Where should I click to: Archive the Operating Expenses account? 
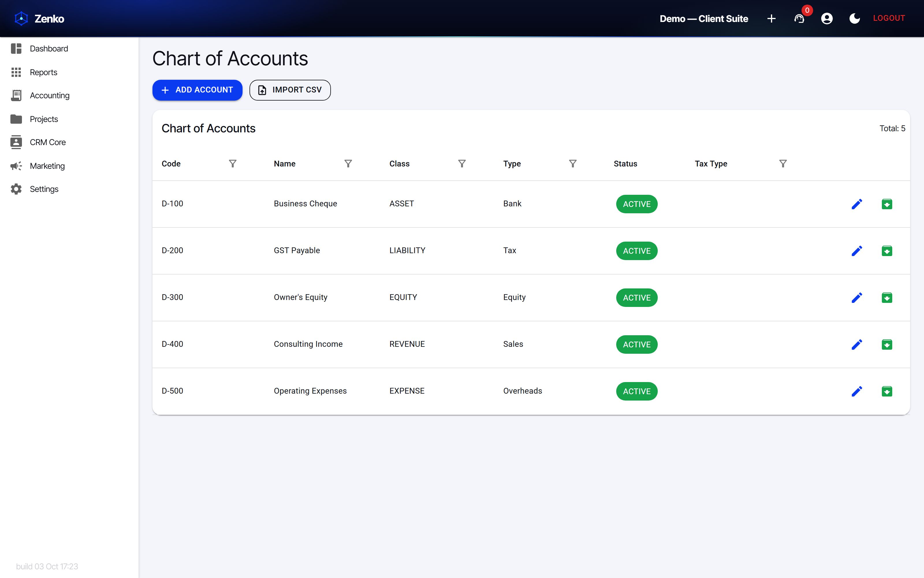[x=887, y=391]
